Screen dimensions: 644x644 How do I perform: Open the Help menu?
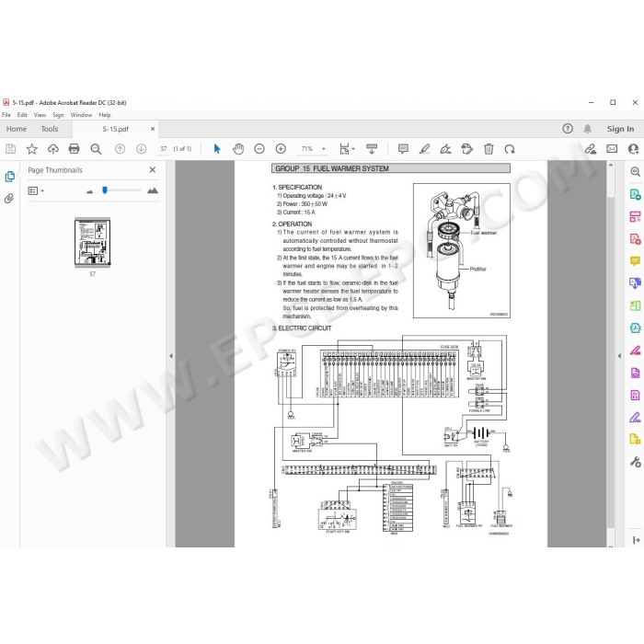click(x=105, y=115)
